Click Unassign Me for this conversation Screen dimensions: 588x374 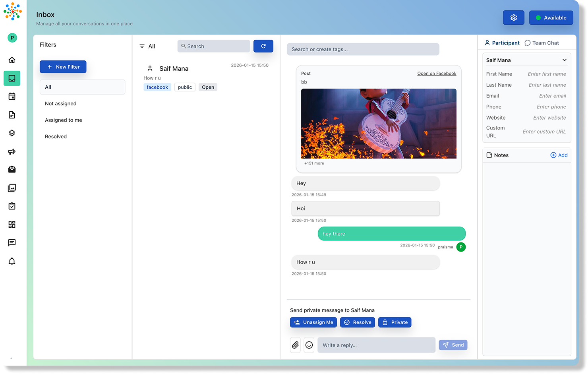[313, 322]
